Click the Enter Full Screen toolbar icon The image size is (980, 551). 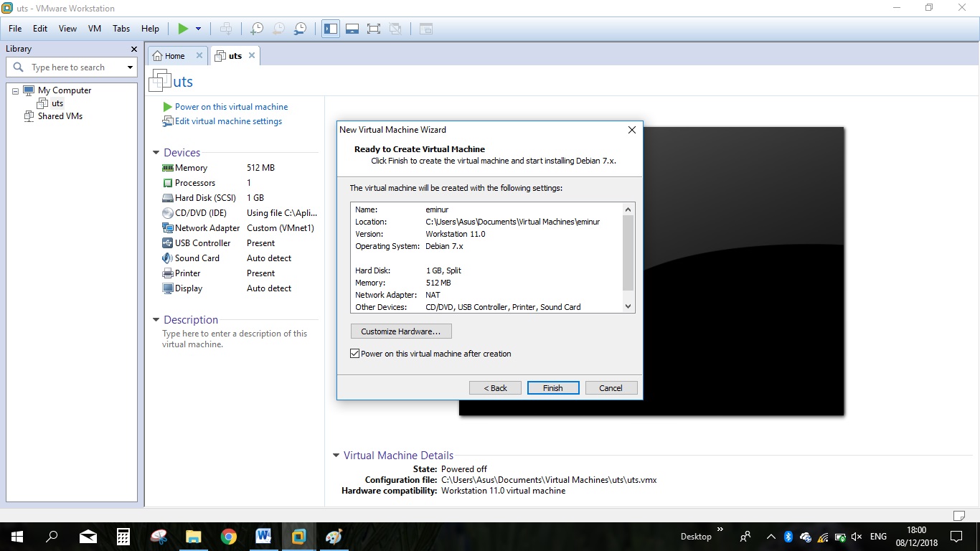[374, 29]
